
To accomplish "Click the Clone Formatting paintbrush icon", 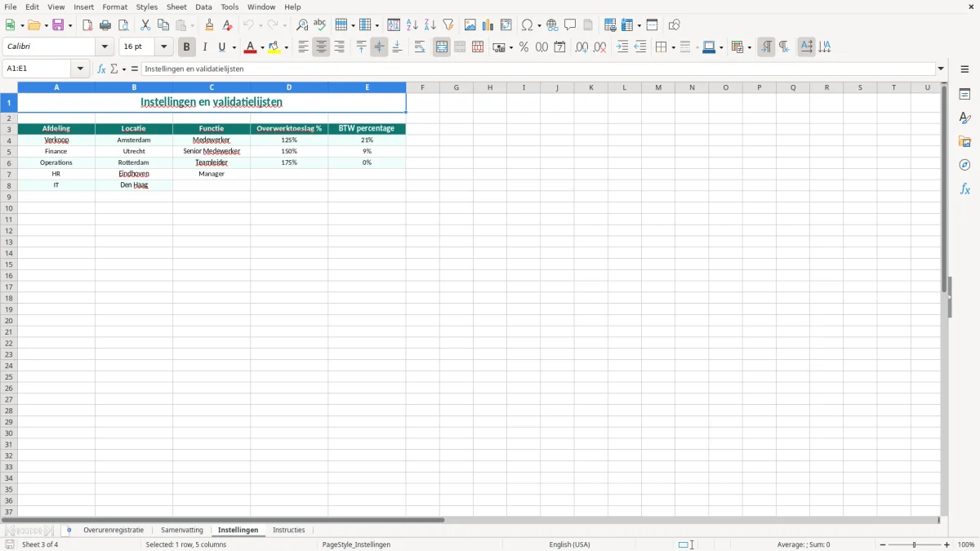I will pos(210,25).
